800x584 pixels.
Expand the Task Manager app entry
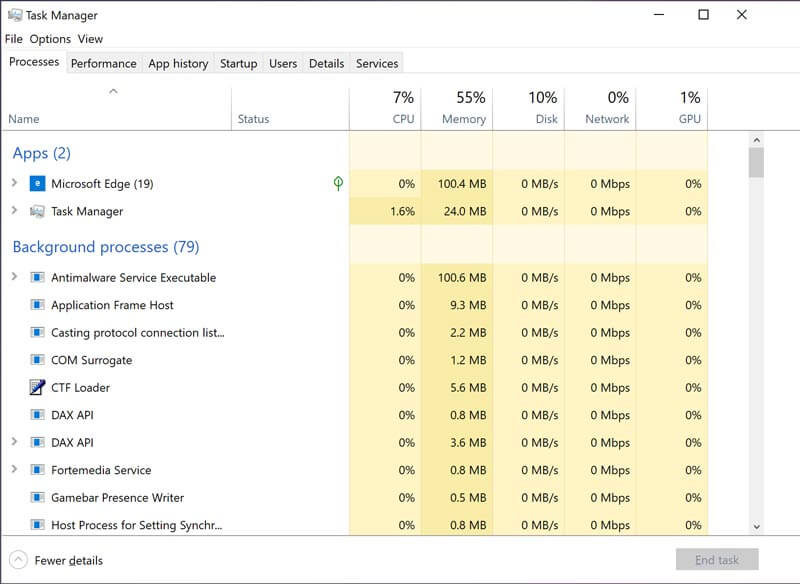pos(14,210)
